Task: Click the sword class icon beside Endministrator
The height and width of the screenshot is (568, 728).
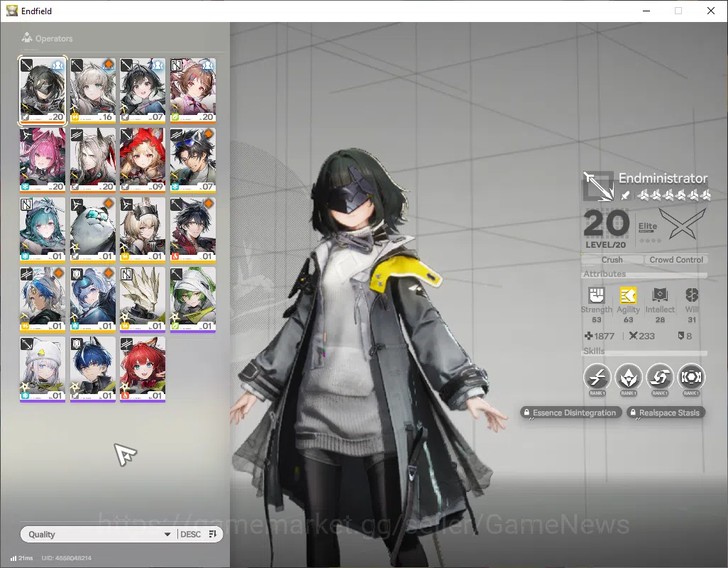Action: pyautogui.click(x=598, y=186)
